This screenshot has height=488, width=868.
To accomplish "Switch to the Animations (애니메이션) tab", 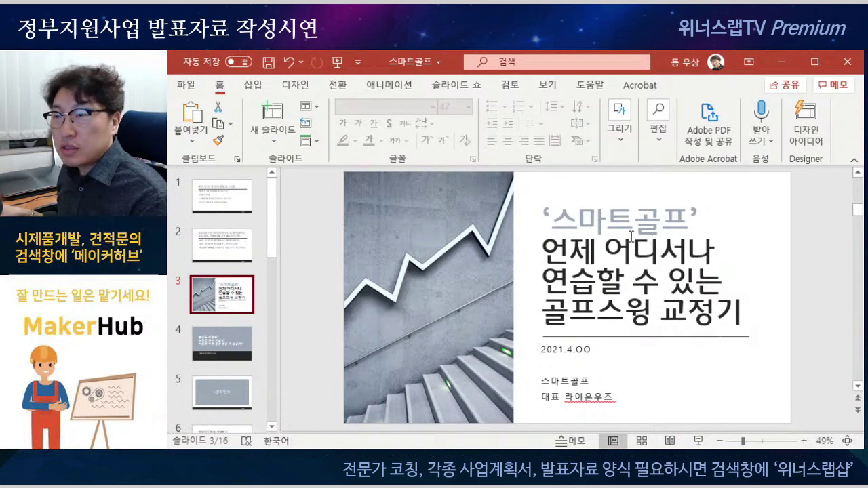I will 389,85.
